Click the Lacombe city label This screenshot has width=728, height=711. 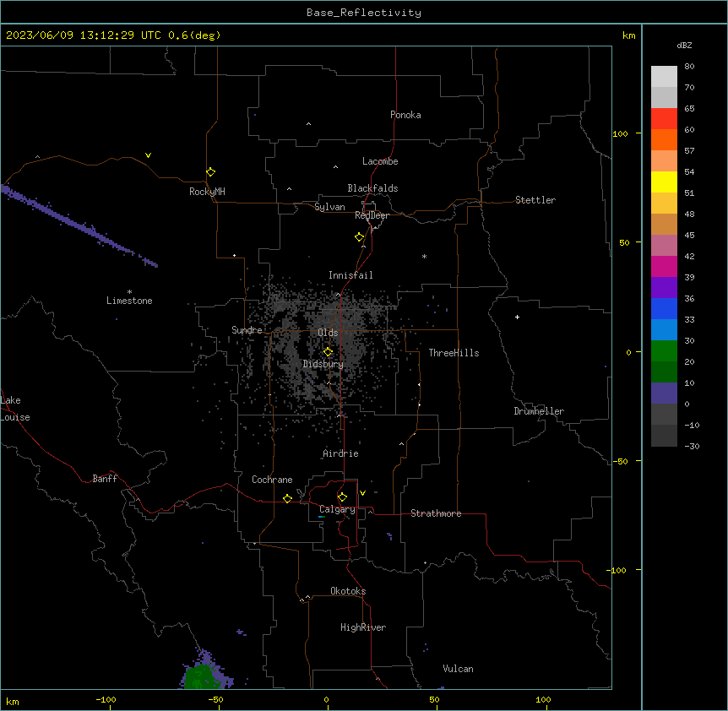(x=380, y=161)
